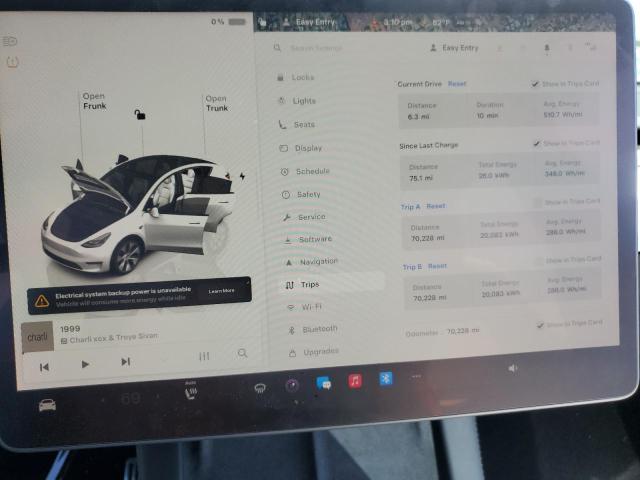This screenshot has width=640, height=480.
Task: Open Easy Entry profile in settings header
Action: coord(454,48)
